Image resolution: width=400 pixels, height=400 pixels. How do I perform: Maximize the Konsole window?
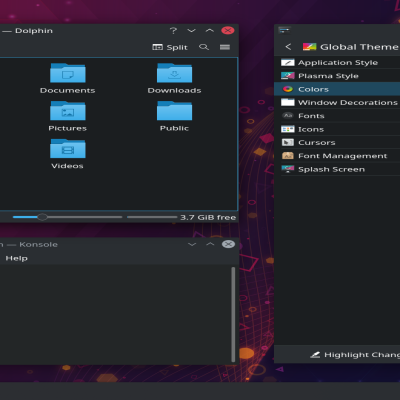point(210,244)
